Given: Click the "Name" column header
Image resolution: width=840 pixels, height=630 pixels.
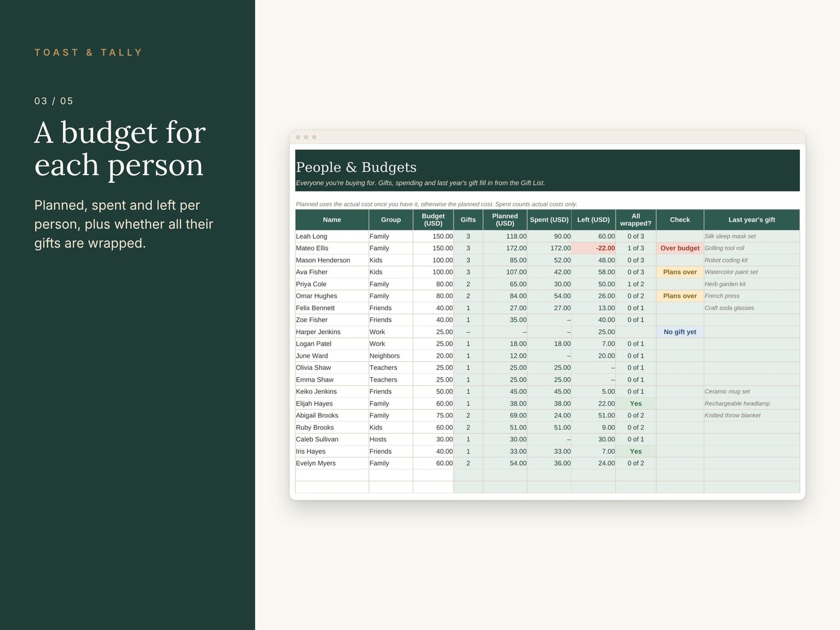Looking at the screenshot, I should pyautogui.click(x=332, y=220).
